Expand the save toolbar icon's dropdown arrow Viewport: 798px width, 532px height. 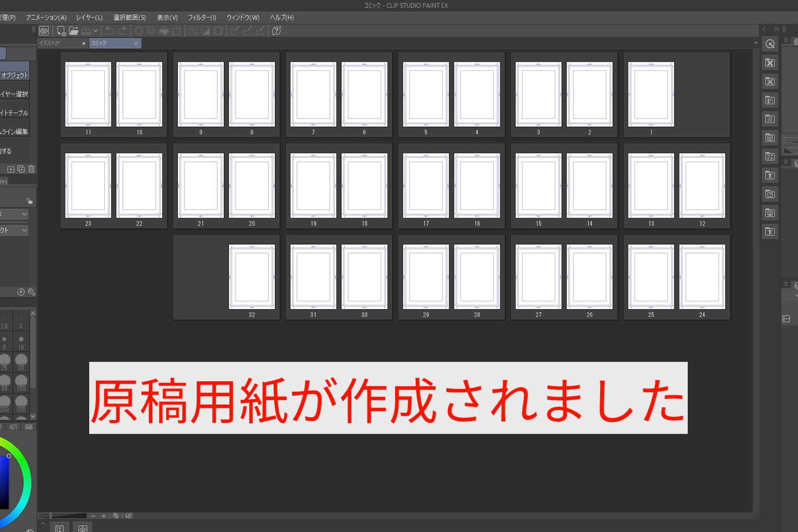tap(95, 30)
